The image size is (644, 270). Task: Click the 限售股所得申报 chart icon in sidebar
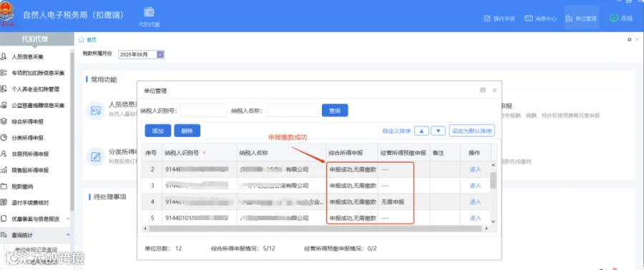[x=4, y=170]
